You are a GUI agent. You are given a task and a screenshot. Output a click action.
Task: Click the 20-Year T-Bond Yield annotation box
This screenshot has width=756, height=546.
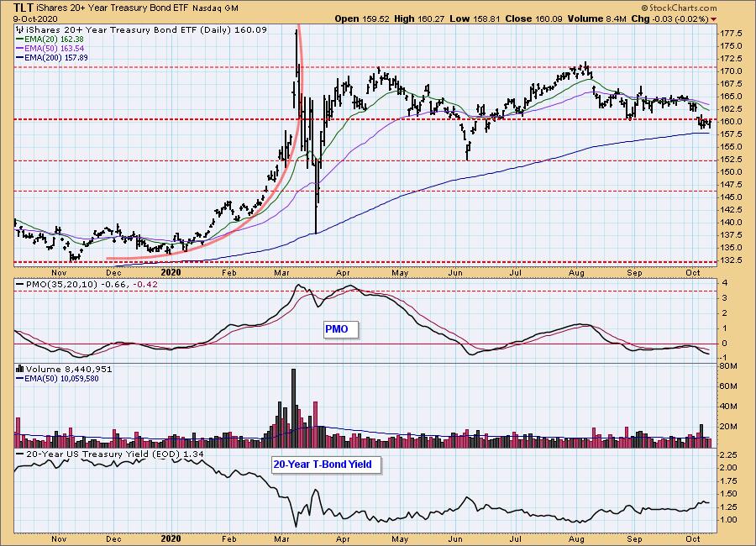[327, 465]
